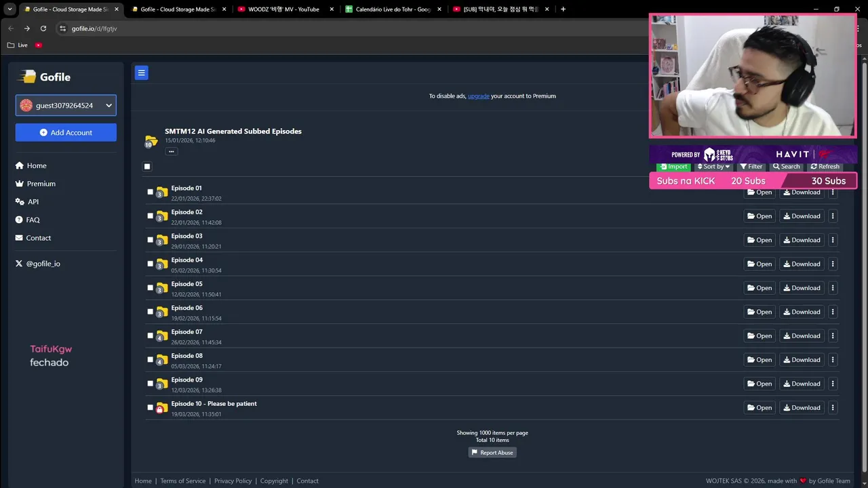The height and width of the screenshot is (488, 868).
Task: Click the Gofile logo in sidebar
Action: (45, 77)
